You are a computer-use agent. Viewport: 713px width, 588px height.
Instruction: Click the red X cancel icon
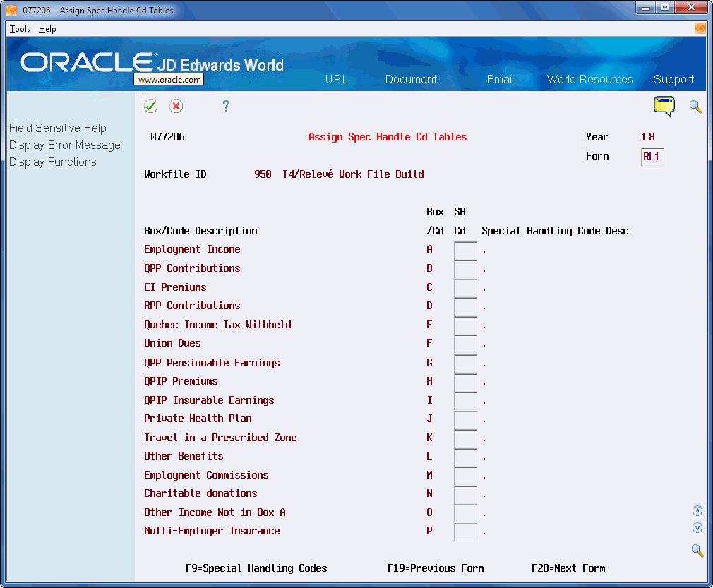tap(176, 107)
